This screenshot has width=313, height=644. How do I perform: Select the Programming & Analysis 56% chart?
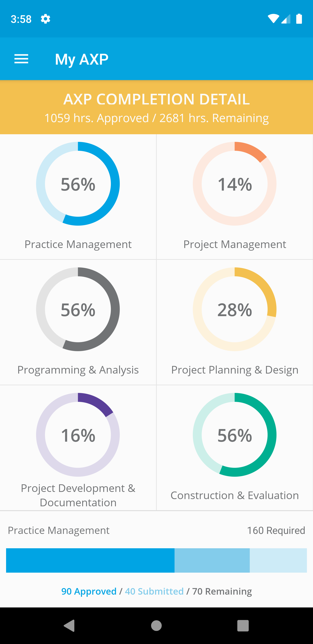click(x=78, y=309)
